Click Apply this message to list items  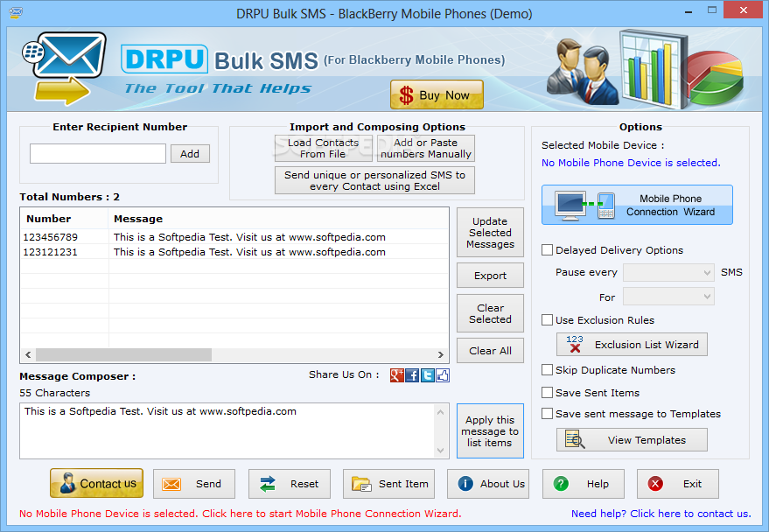coord(490,431)
